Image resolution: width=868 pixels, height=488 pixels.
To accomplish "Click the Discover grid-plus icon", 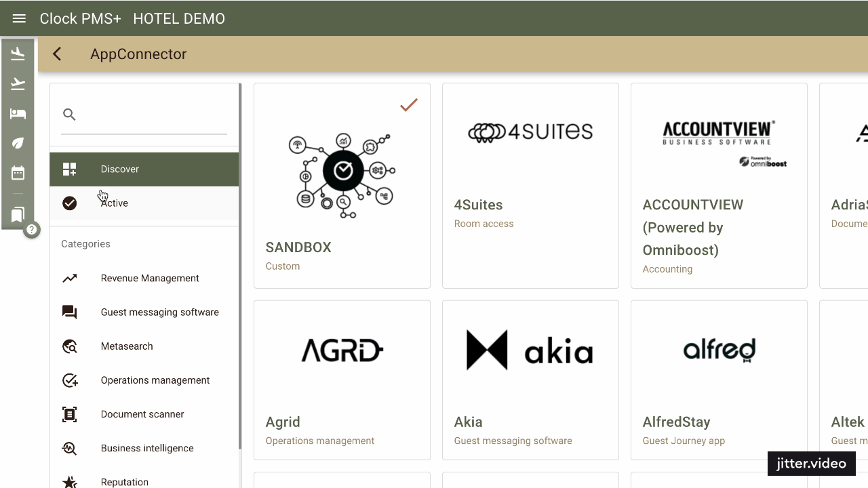I will [69, 169].
